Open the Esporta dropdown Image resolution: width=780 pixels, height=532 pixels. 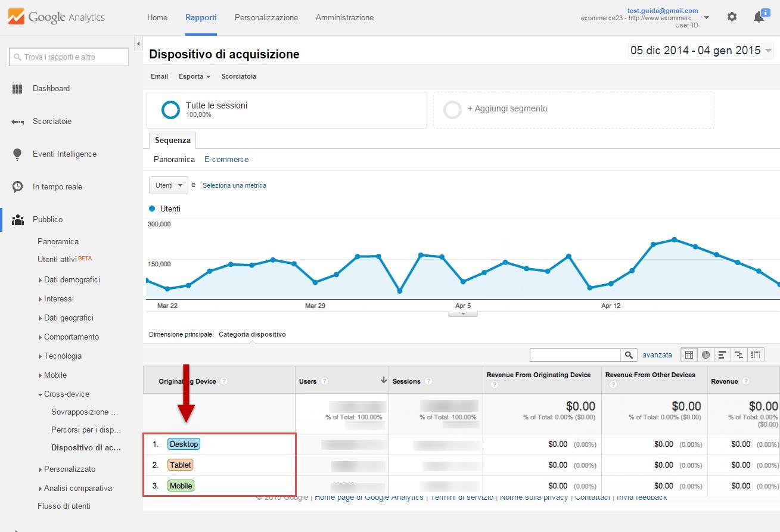194,76
